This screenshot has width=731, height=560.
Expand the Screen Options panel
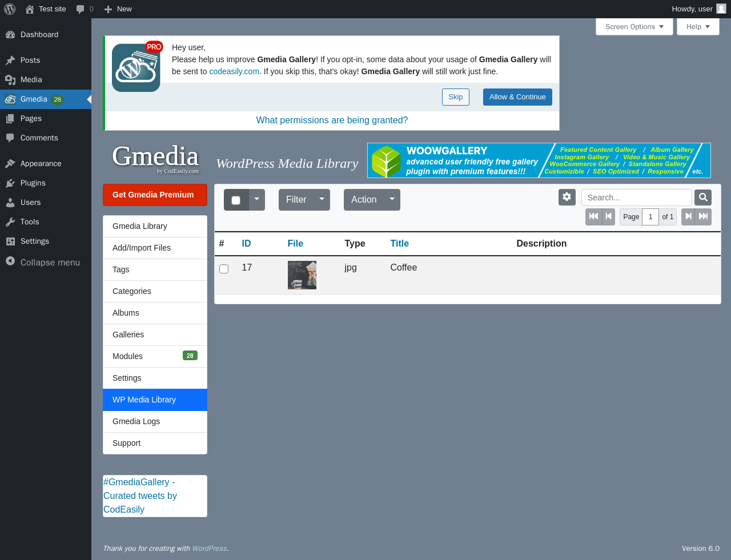point(634,27)
